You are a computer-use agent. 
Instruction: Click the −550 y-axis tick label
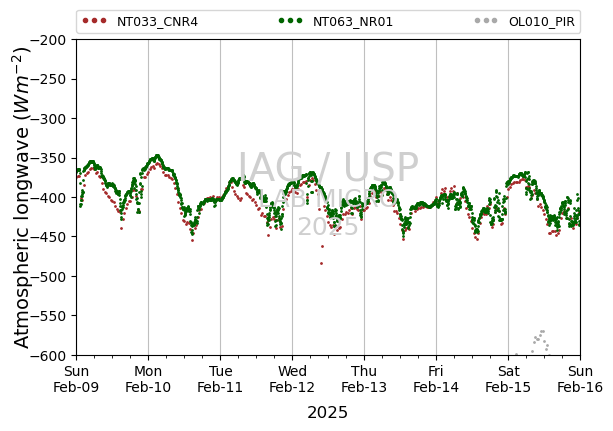pos(48,316)
